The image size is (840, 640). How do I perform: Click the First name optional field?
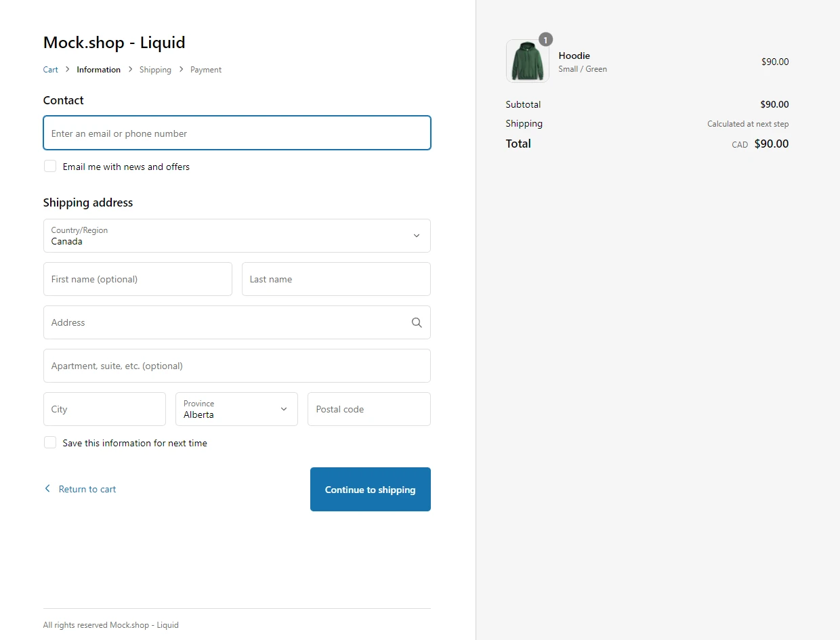[137, 278]
